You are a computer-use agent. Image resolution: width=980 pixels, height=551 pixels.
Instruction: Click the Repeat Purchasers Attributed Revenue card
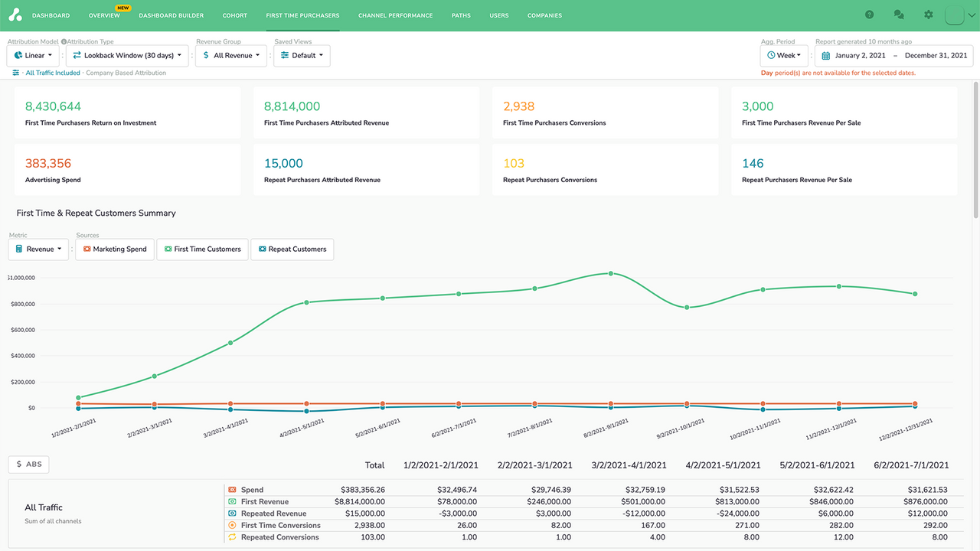coord(366,170)
